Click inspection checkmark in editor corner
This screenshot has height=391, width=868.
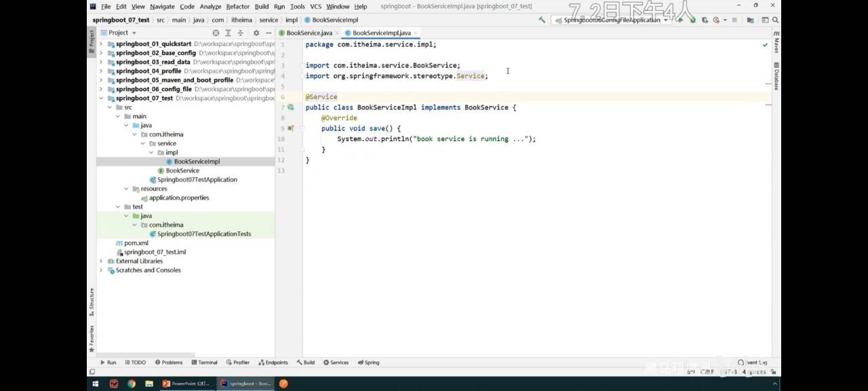click(765, 45)
